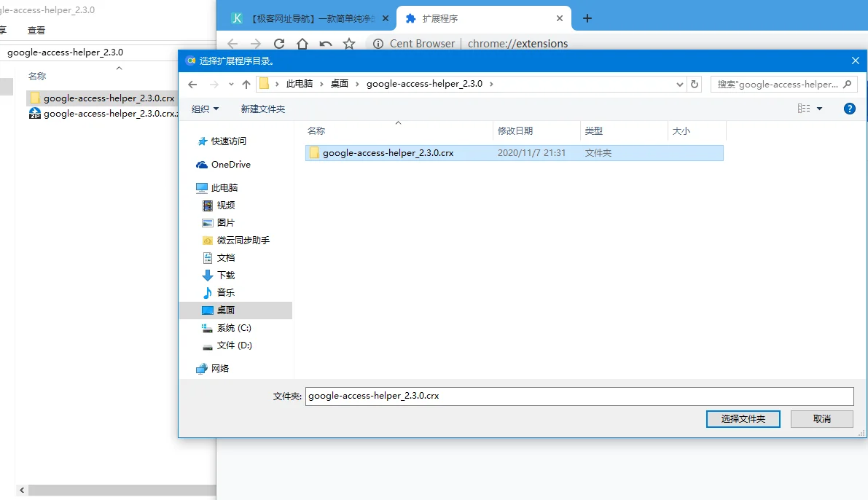Screen dimensions: 868x500
Task: Expand chevron after google-access-helper_2.3.0 breadcrumb
Action: click(491, 84)
